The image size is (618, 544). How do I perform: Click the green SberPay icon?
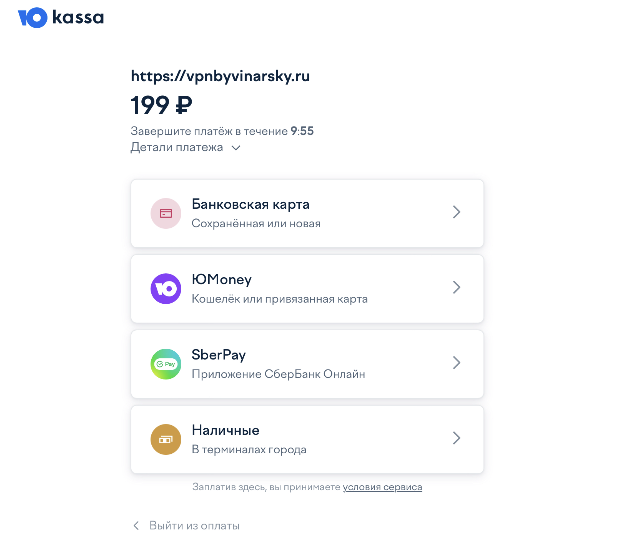pos(166,363)
